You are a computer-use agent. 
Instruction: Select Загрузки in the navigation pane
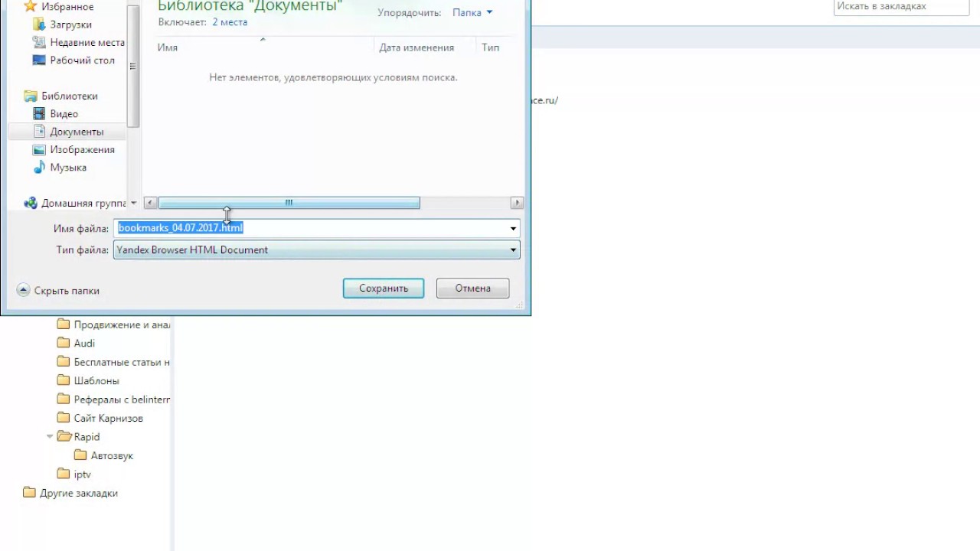pos(70,24)
